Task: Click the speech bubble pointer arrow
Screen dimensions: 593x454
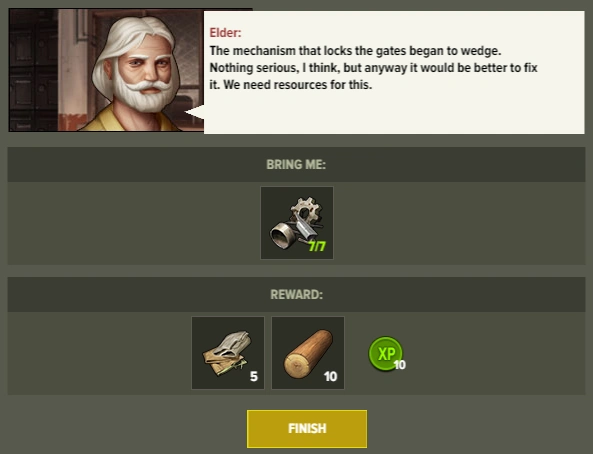Action: (194, 113)
